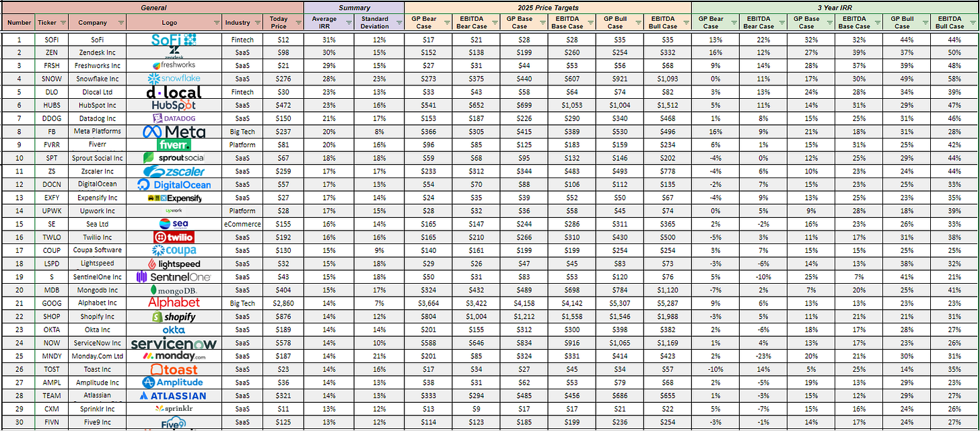Select the GOOG ticker cell

click(52, 303)
